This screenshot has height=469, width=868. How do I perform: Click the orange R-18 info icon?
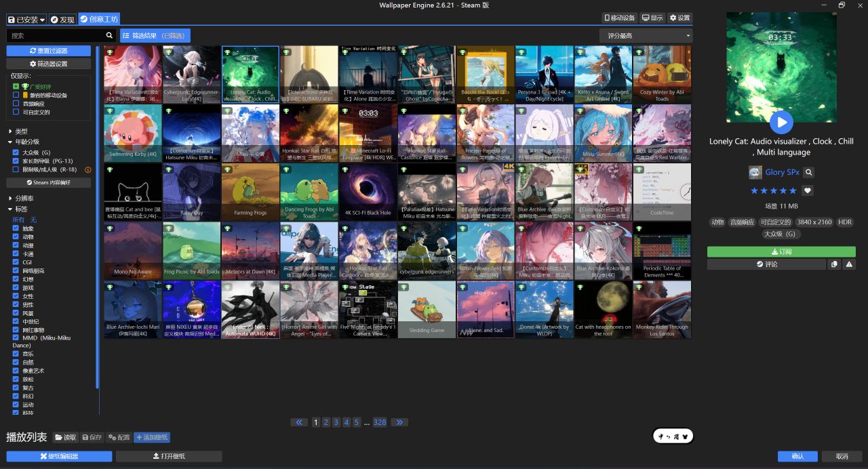click(87, 169)
